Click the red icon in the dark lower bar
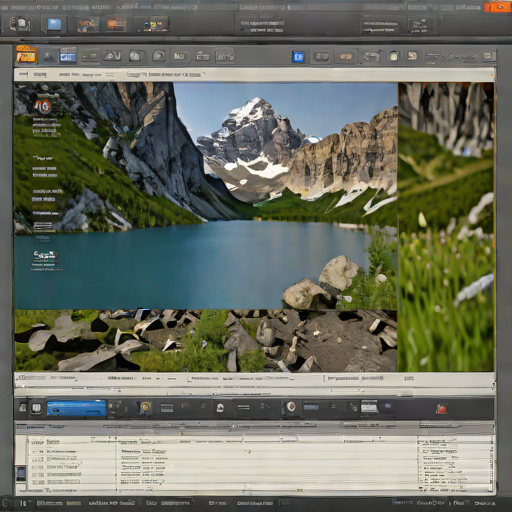 click(x=441, y=408)
